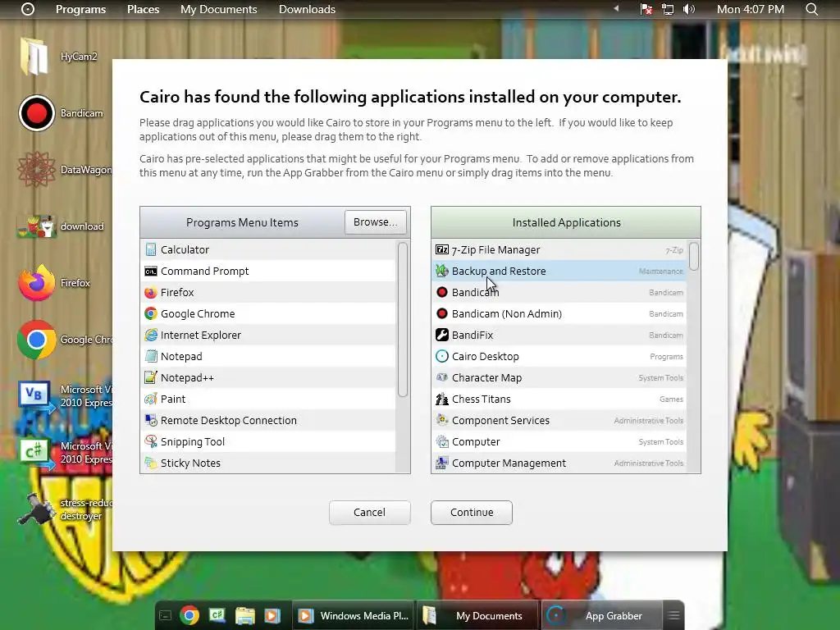Screen dimensions: 840x630
Task: Select Command Prompt in Programs Menu Items
Action: (x=268, y=271)
